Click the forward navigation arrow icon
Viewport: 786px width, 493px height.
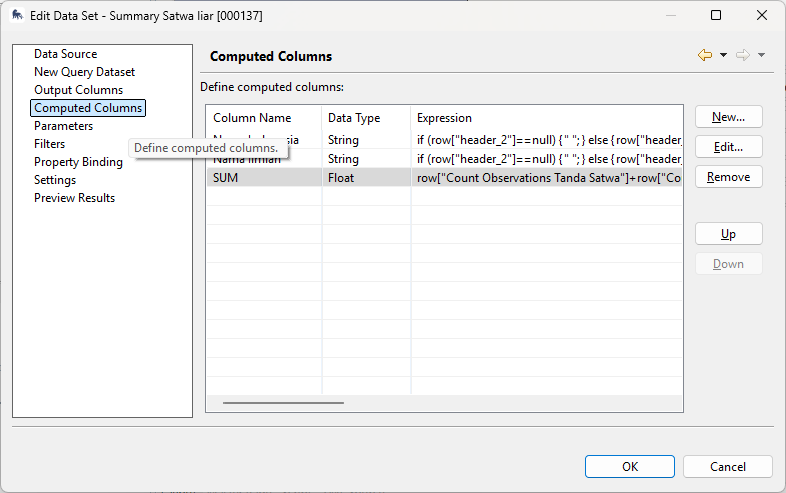coord(743,56)
